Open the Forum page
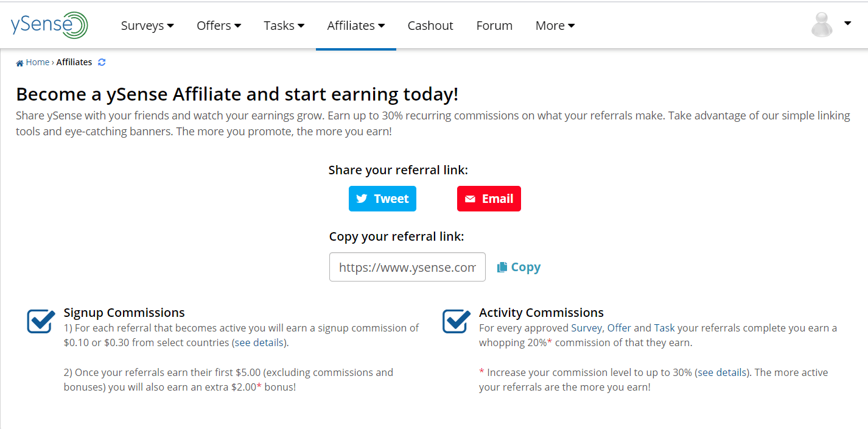The height and width of the screenshot is (429, 868). pos(494,26)
